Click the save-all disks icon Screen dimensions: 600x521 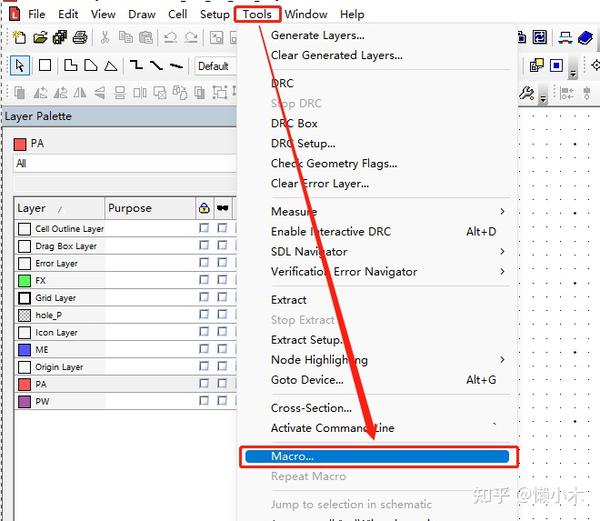point(60,37)
